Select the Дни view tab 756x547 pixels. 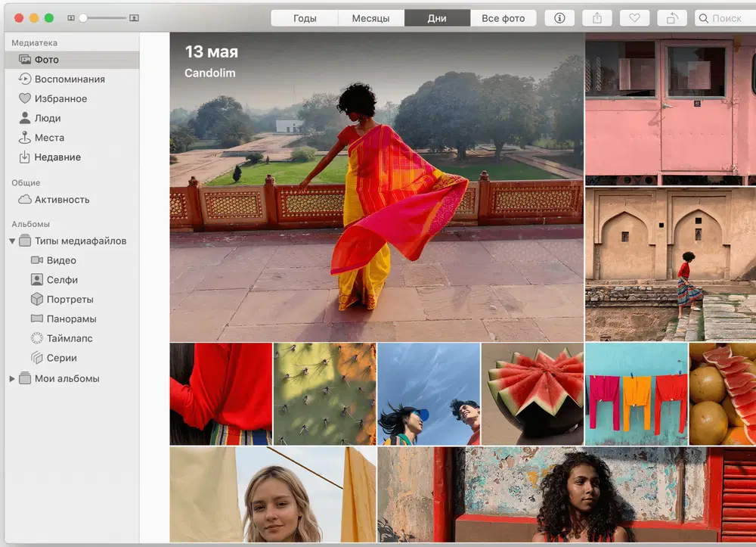point(437,18)
